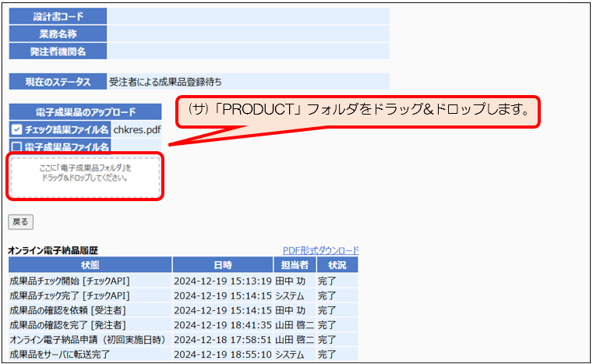Click the 設計書コード value field

click(248, 16)
